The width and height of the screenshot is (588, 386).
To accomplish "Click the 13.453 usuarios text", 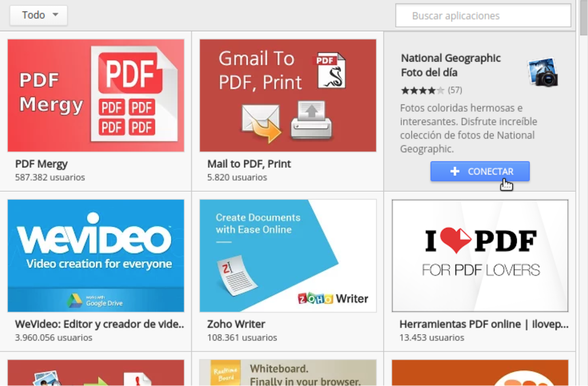I will [432, 337].
